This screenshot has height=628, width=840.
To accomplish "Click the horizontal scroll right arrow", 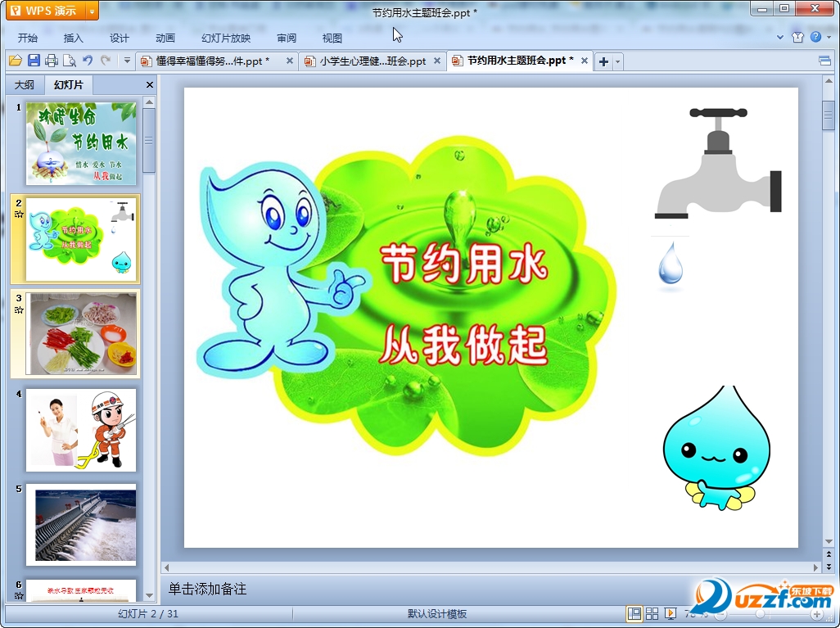I will pyautogui.click(x=816, y=567).
